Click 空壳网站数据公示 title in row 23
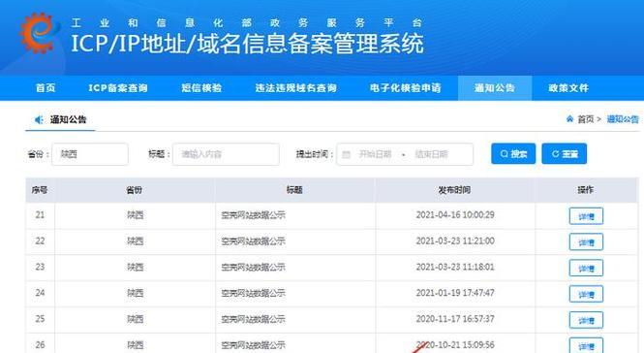This screenshot has width=644, height=353. 253,267
